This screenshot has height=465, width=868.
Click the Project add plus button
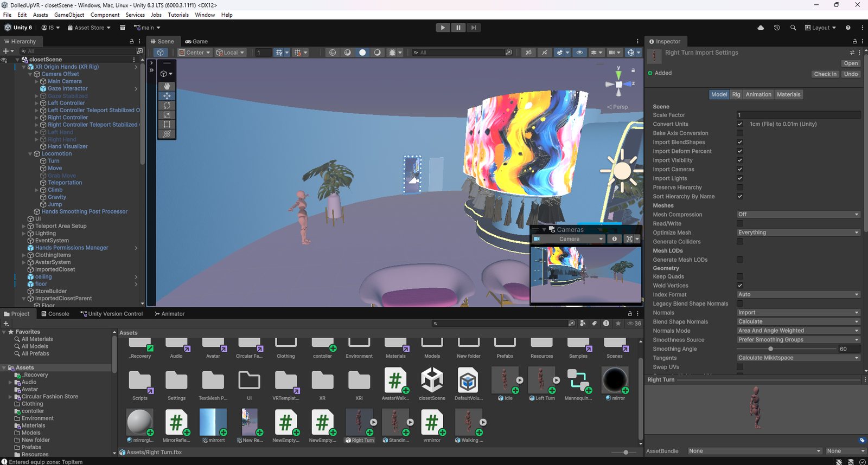[x=7, y=324]
